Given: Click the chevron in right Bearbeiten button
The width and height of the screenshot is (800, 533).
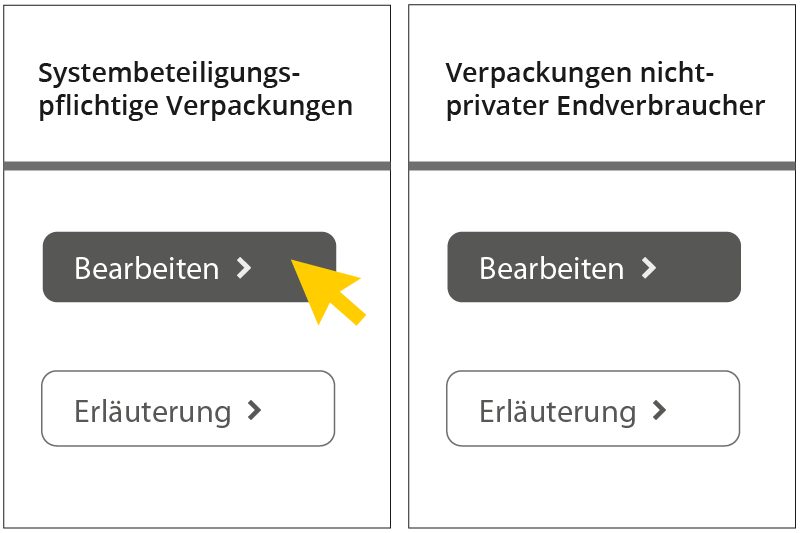Looking at the screenshot, I should pyautogui.click(x=648, y=268).
